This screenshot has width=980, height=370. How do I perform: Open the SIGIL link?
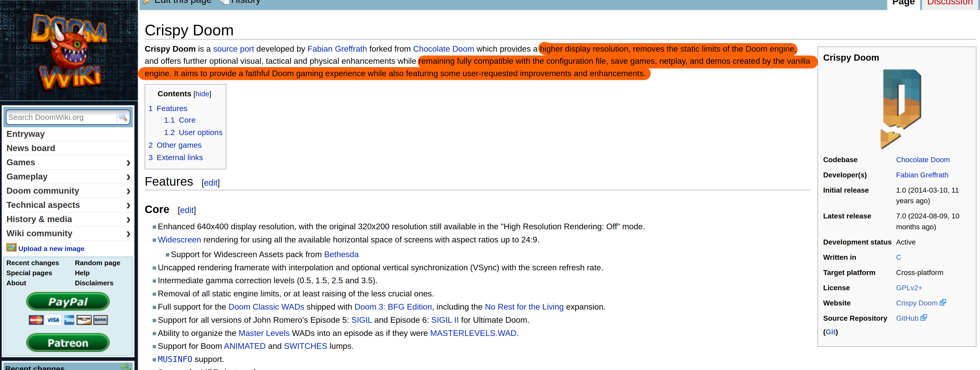point(361,320)
